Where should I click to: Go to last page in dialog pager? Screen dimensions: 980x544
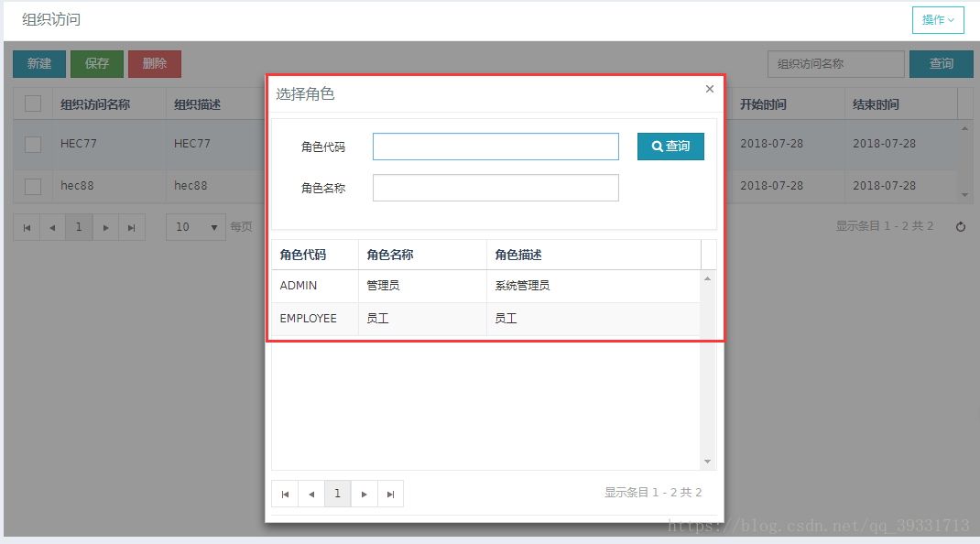(390, 494)
